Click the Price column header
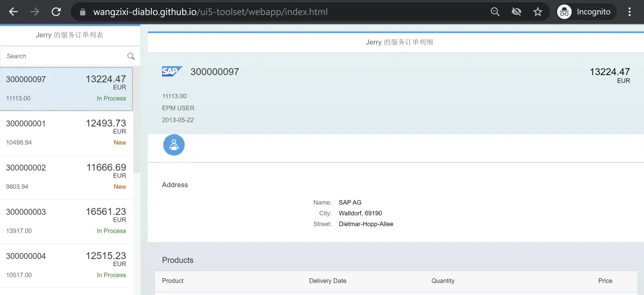This screenshot has height=295, width=644. pyautogui.click(x=605, y=281)
